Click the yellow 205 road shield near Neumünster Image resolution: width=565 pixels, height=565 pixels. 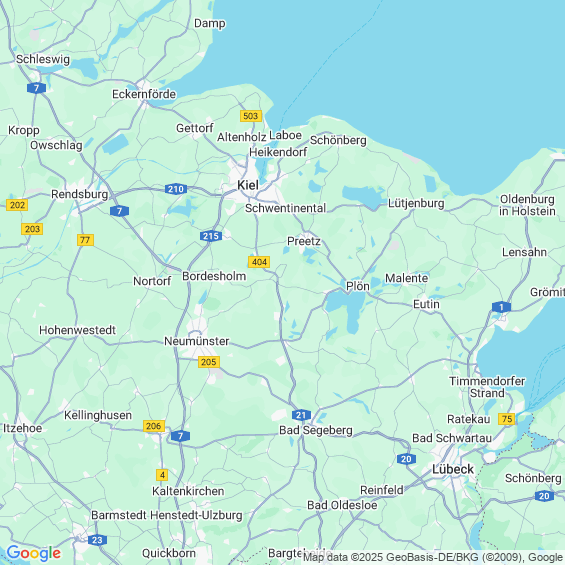(x=209, y=362)
